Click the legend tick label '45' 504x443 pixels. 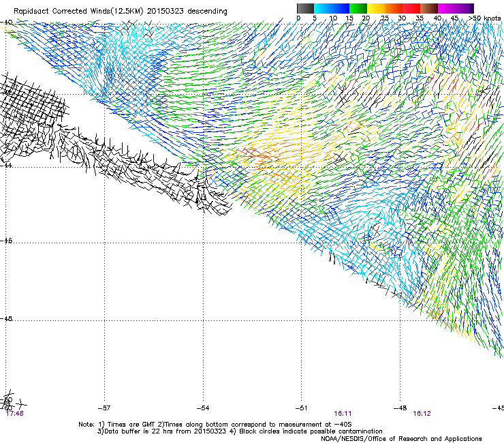pos(454,18)
